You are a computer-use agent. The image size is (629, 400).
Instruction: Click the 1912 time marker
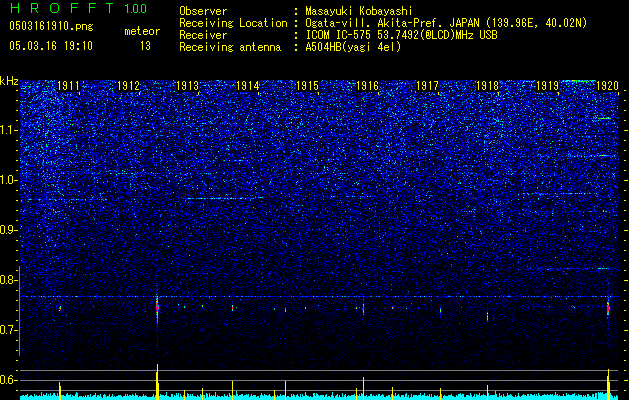coord(128,86)
